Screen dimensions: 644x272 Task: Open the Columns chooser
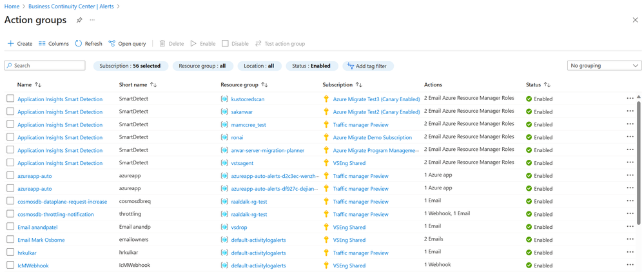[x=54, y=44]
